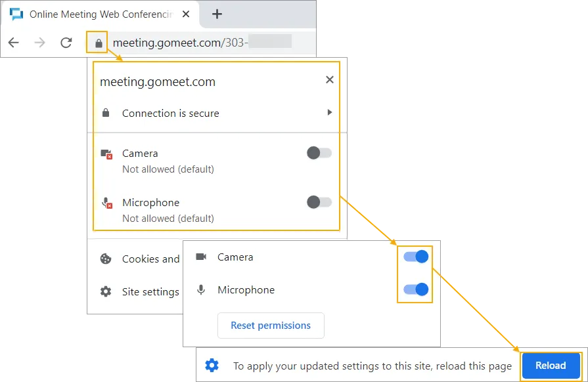Click the blue gear in reload bar
The height and width of the screenshot is (382, 588).
click(x=212, y=365)
